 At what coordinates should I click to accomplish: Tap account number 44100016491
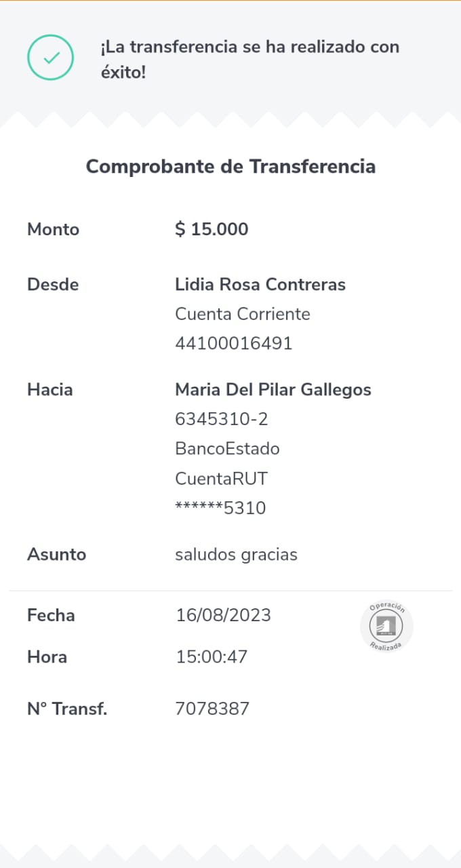click(233, 343)
